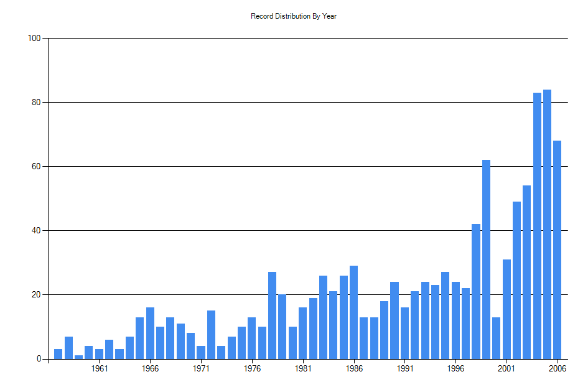The width and height of the screenshot is (588, 392).
Task: Click the bar for year 1966
Action: point(152,333)
